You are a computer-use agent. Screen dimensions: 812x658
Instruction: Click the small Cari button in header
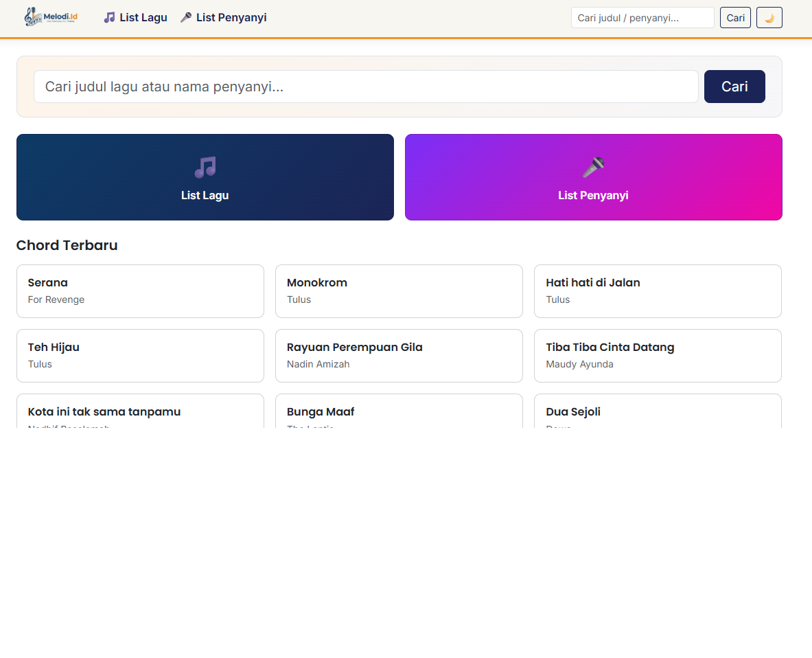[x=735, y=18]
